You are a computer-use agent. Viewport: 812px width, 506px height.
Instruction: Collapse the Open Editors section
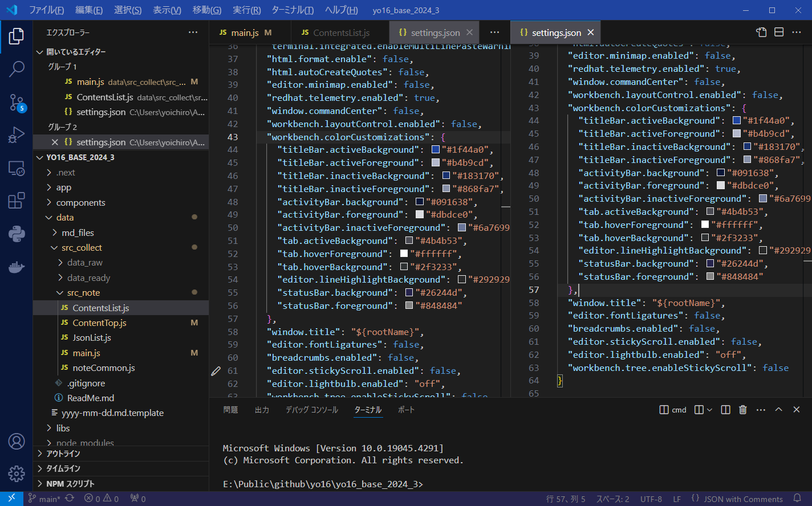tap(40, 52)
